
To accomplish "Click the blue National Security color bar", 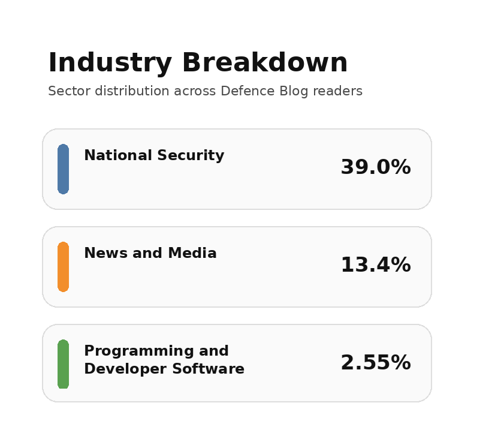I will [x=64, y=169].
